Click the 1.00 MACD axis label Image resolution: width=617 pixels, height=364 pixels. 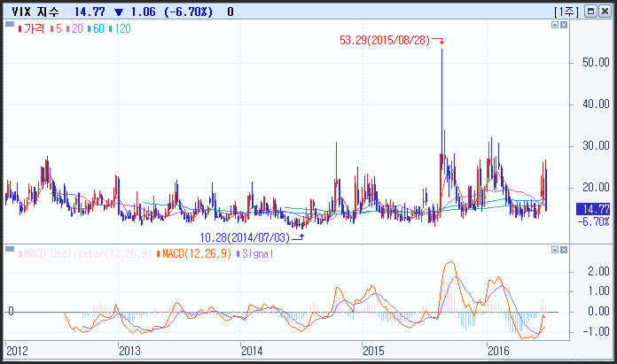[x=598, y=291]
